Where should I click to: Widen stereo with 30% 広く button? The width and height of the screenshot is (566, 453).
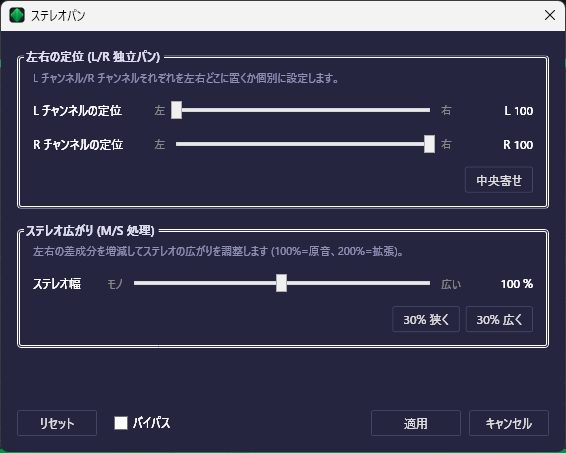click(x=499, y=319)
